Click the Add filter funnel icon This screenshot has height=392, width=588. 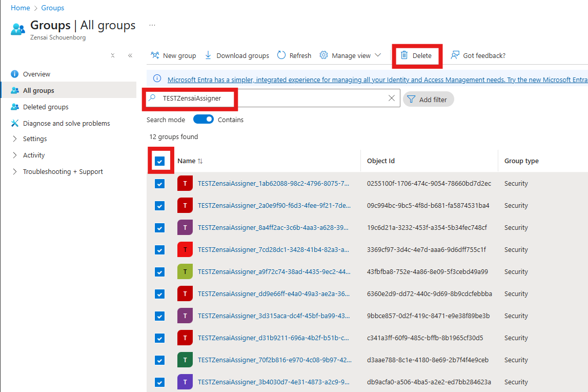click(411, 99)
